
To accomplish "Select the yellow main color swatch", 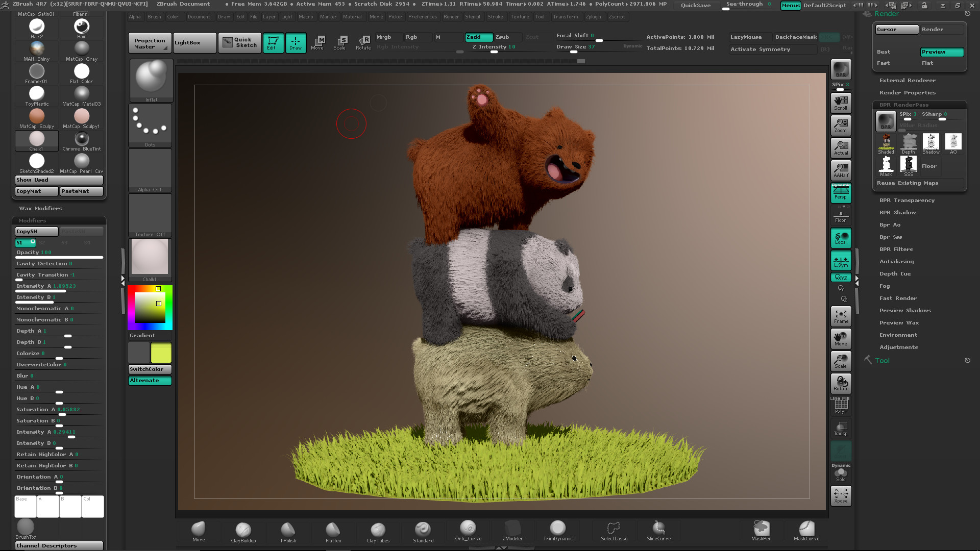I will point(161,353).
